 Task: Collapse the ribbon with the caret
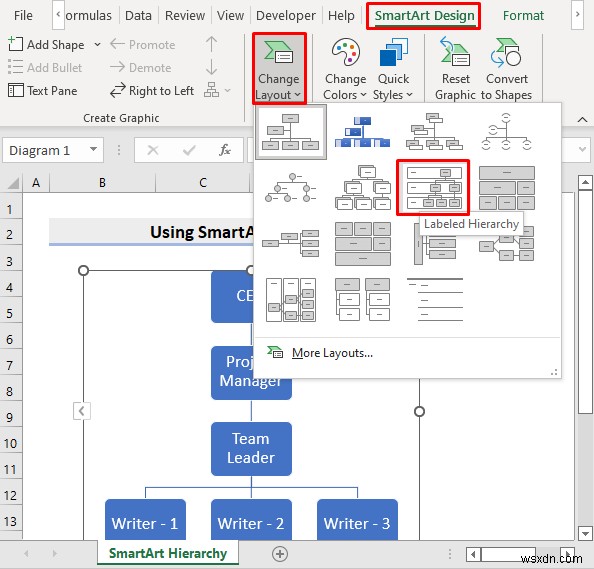click(582, 120)
